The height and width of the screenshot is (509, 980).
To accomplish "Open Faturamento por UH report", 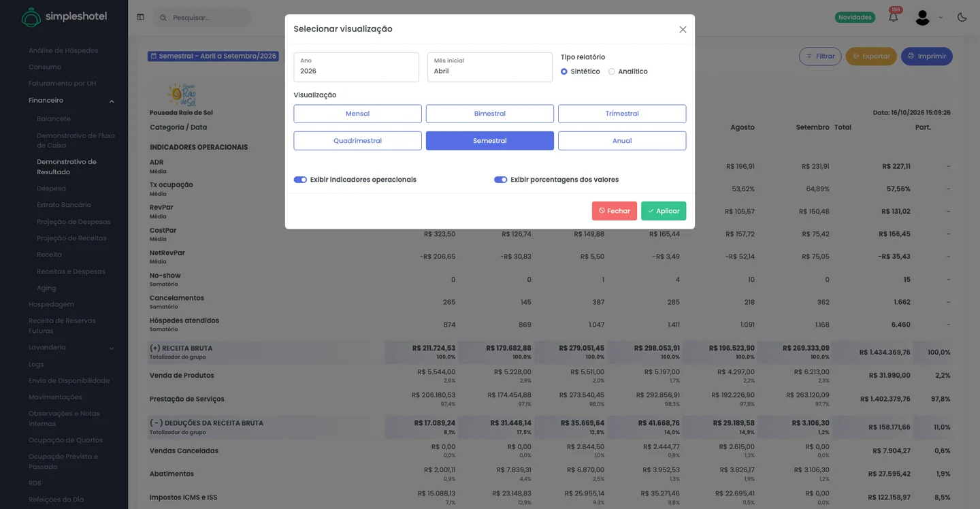I will tap(62, 84).
